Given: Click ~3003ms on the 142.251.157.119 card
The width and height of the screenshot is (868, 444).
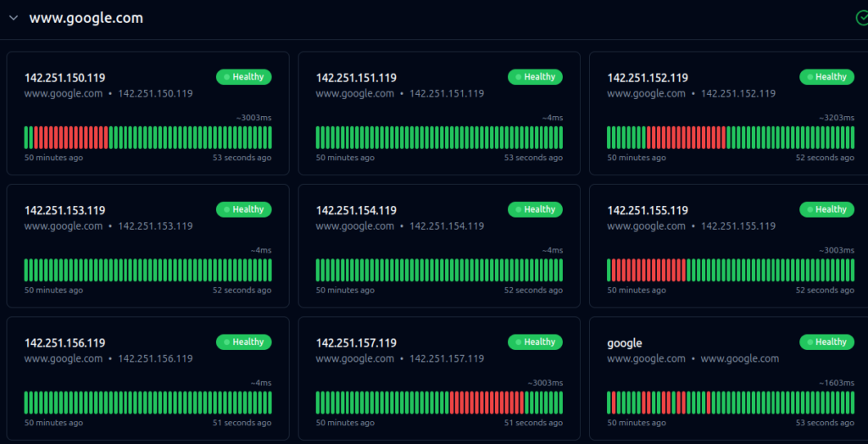Looking at the screenshot, I should coord(545,383).
